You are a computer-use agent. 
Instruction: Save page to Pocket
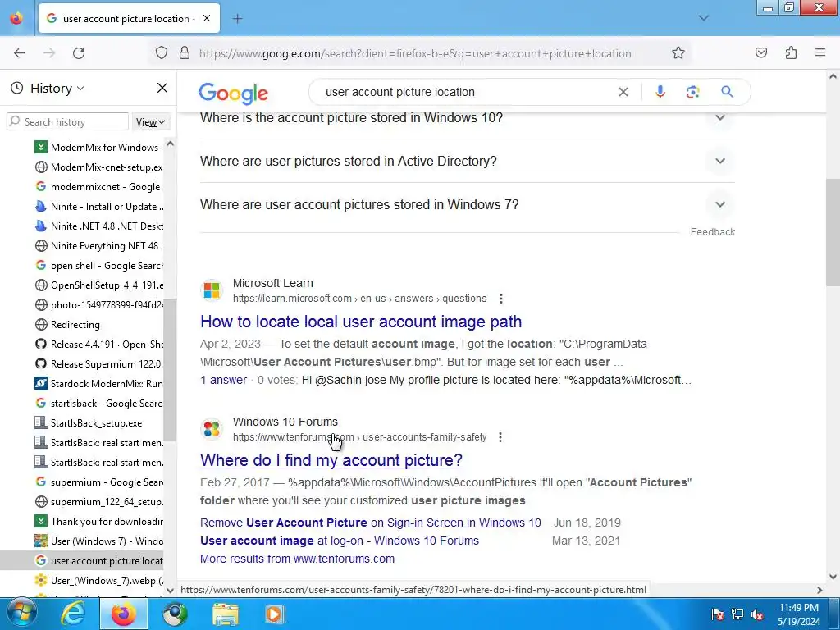click(x=760, y=53)
